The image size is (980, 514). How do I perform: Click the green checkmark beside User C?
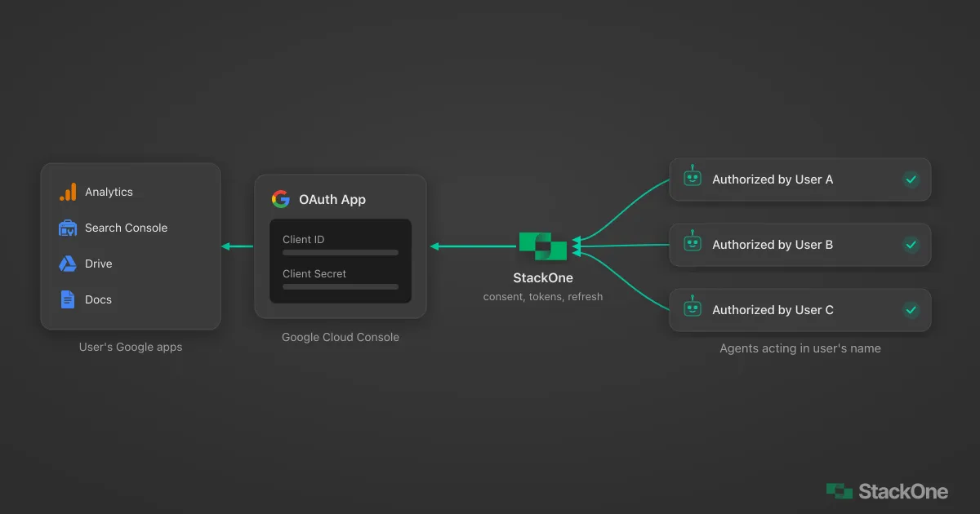point(911,310)
